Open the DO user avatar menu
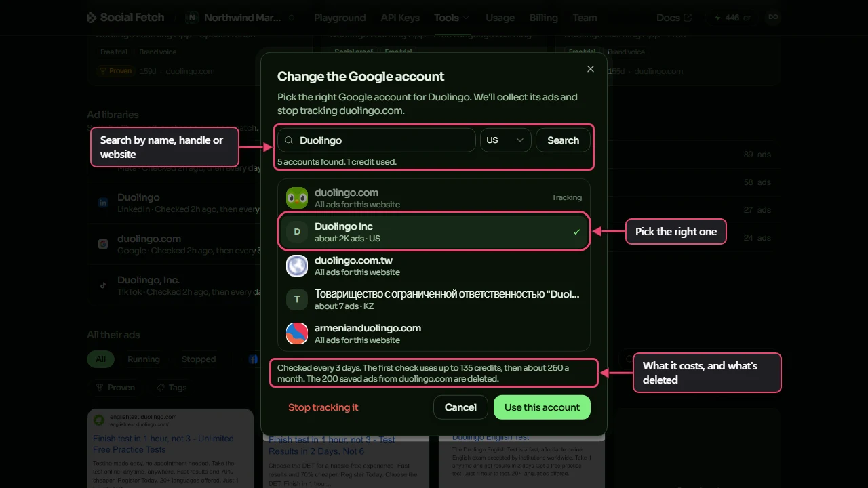 click(773, 18)
